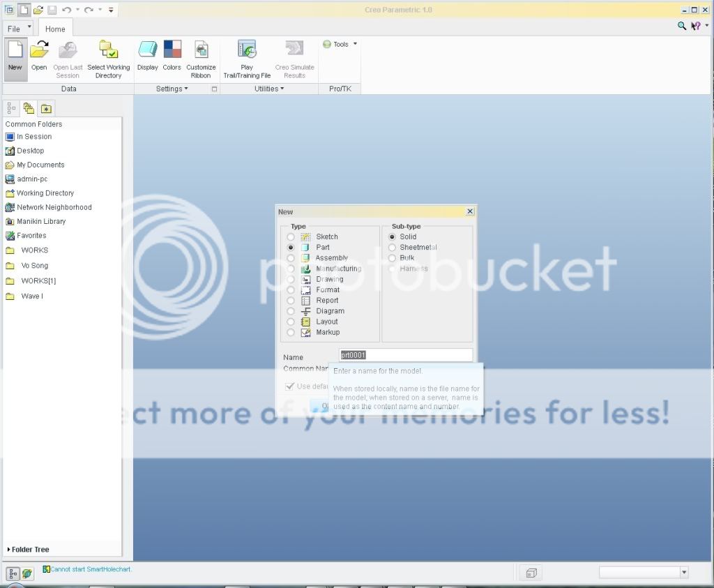Screen dimensions: 714x588
Task: Toggle the Use default template checkbox
Action: pyautogui.click(x=289, y=386)
